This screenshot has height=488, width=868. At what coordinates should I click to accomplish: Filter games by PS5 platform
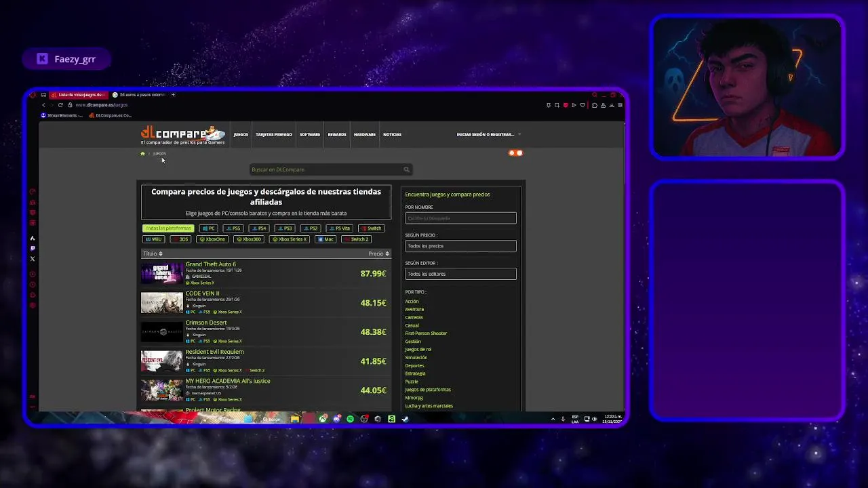click(x=233, y=228)
